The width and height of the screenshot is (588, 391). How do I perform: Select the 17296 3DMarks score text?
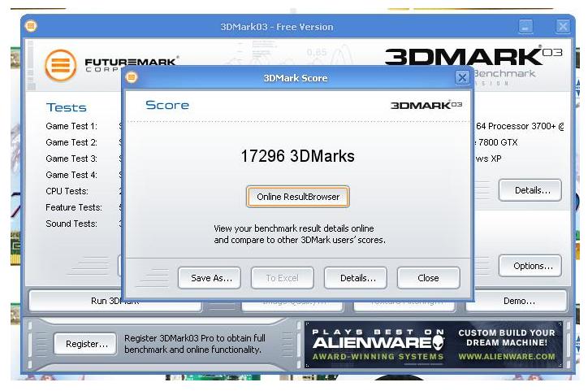[297, 156]
